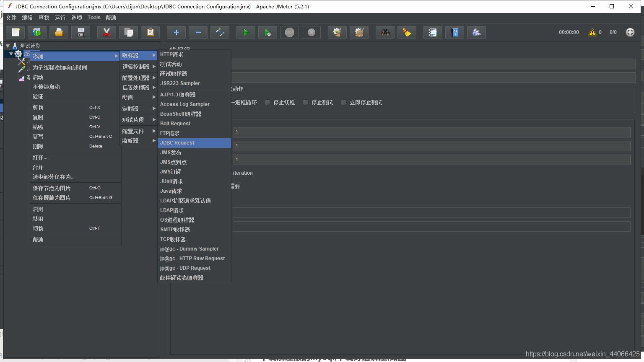
Task: Clear all results with double broom icon
Action: (x=359, y=32)
